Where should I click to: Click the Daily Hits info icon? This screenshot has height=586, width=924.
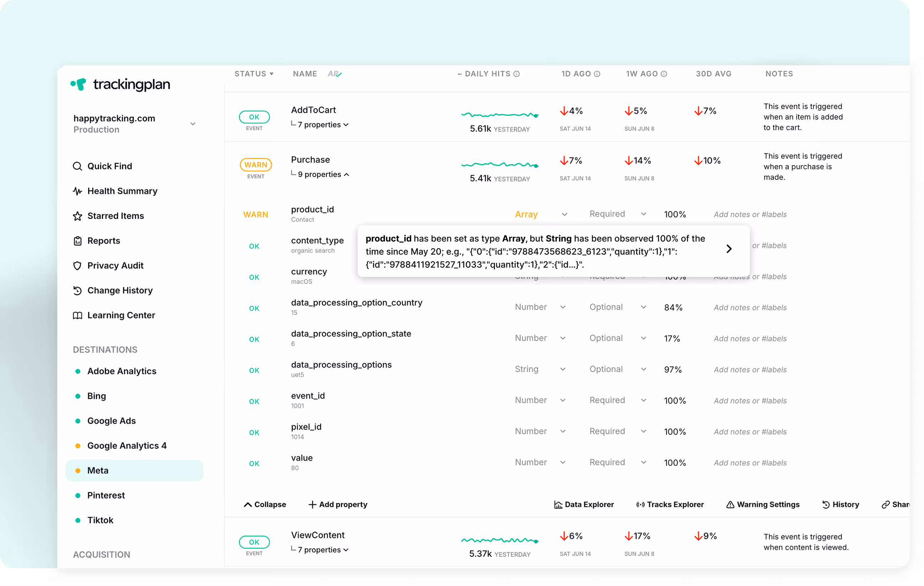coord(516,74)
